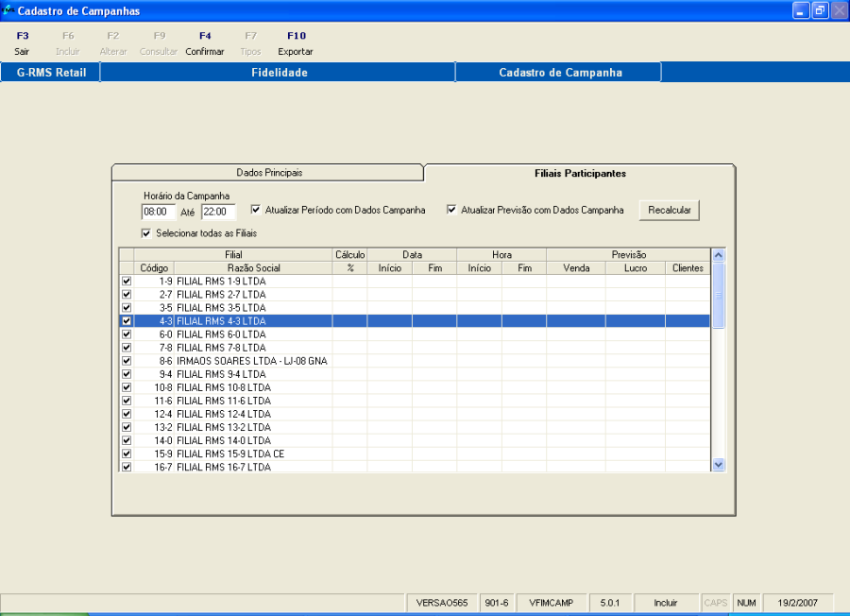850x616 pixels.
Task: Uncheck the FILIAL RMS 11-6 LTDA row
Action: (127, 401)
